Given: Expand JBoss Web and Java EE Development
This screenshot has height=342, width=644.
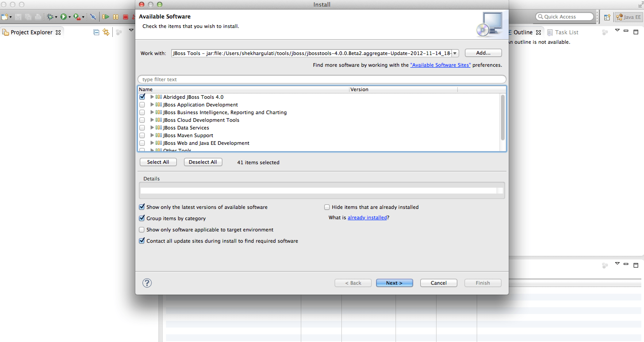Looking at the screenshot, I should [152, 143].
